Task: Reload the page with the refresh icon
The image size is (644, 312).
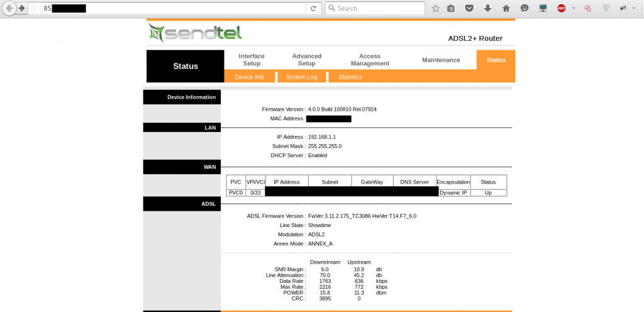Action: coord(313,8)
